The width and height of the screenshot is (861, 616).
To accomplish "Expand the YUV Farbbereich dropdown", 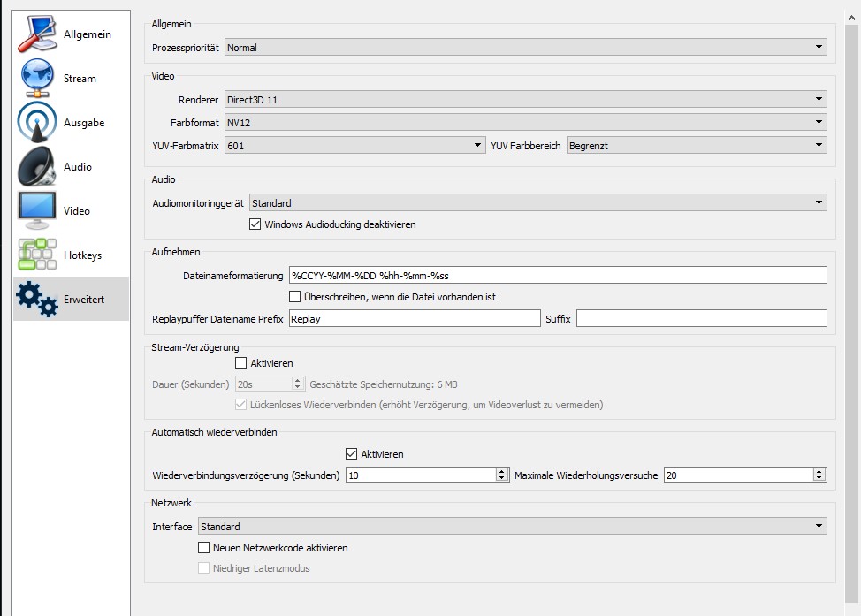I will (696, 145).
